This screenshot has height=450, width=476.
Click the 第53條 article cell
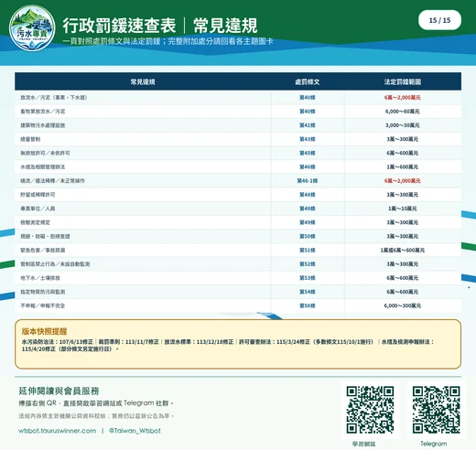pyautogui.click(x=308, y=278)
